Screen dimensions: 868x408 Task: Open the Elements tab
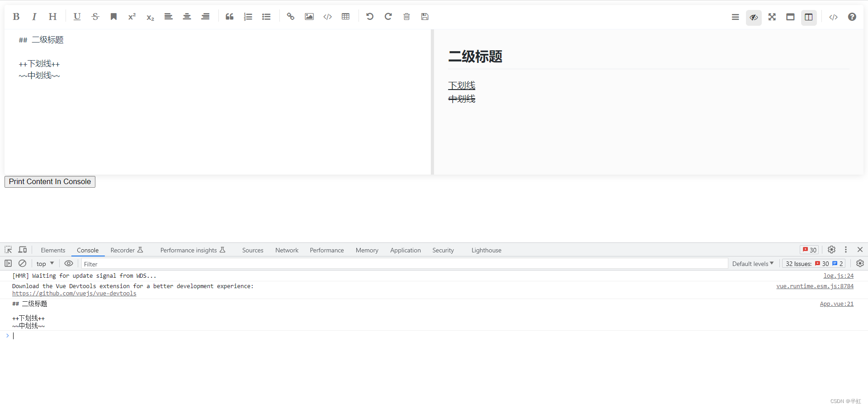(x=53, y=250)
